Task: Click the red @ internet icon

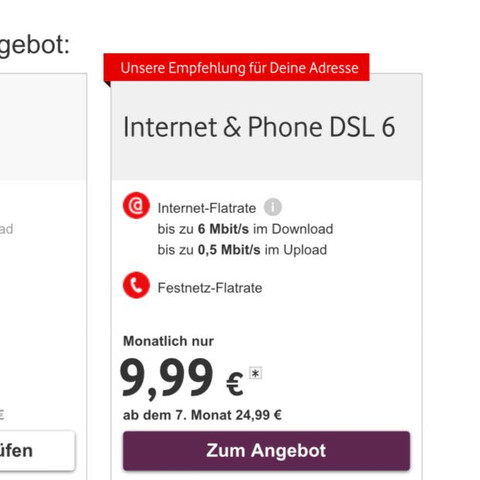Action: [136, 205]
